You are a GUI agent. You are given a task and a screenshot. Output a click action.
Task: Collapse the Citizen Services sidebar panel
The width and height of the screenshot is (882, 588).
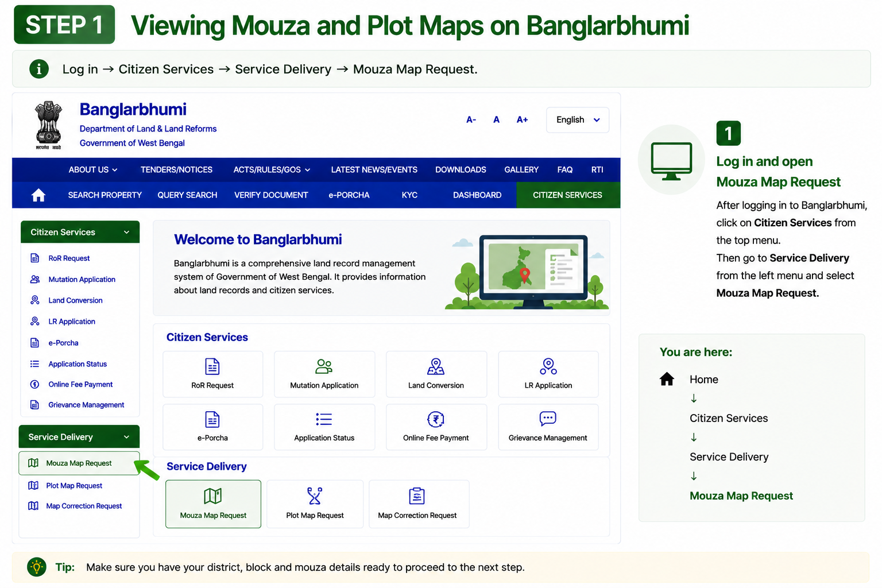point(80,232)
